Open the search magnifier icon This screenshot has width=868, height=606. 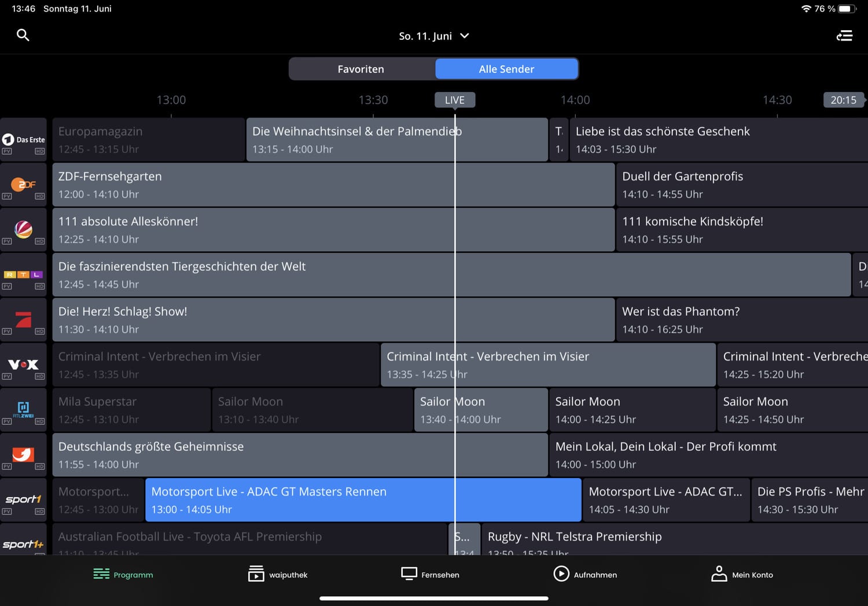pos(23,35)
